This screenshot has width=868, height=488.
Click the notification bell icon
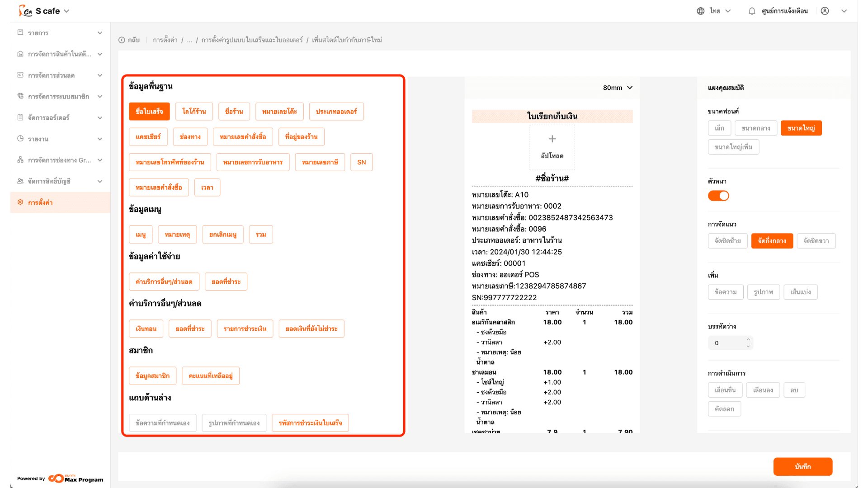(751, 11)
